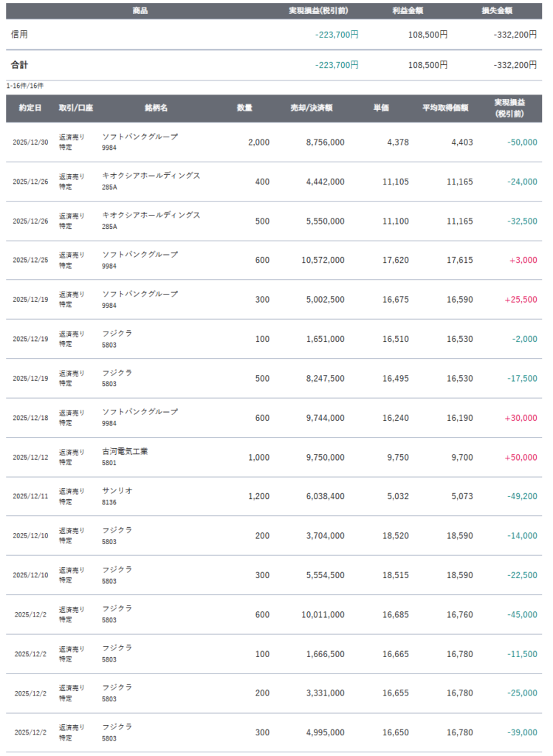This screenshot has height=756, width=553.
Task: Click the 商品 header in summary table
Action: pos(140,11)
